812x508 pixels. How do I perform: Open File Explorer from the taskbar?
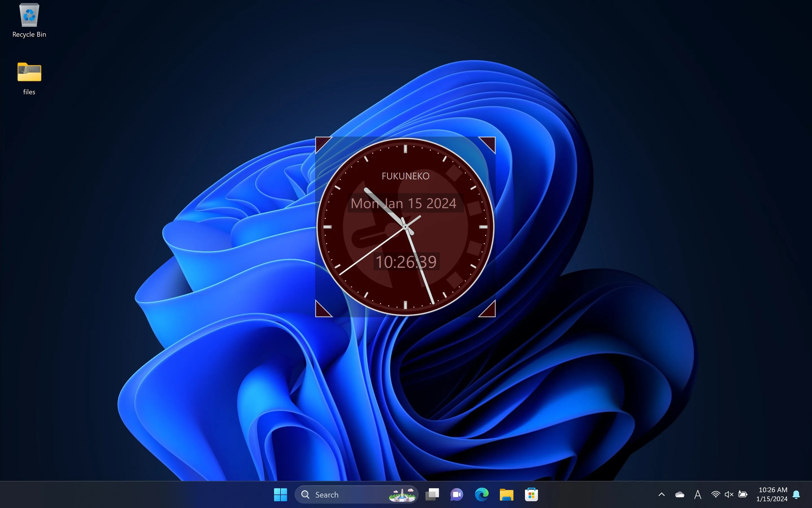pos(506,494)
